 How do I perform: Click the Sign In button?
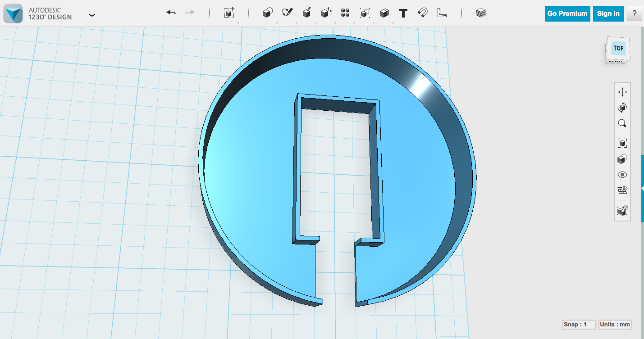[x=608, y=14]
